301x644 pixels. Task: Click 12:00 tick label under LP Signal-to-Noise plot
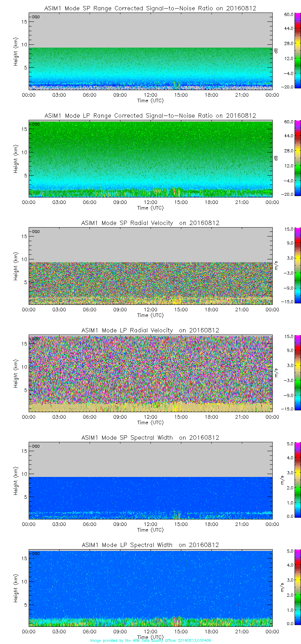(150, 202)
